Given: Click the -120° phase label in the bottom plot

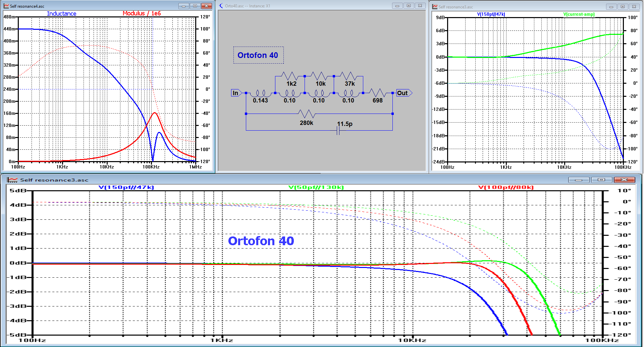Looking at the screenshot, I should click(x=619, y=335).
